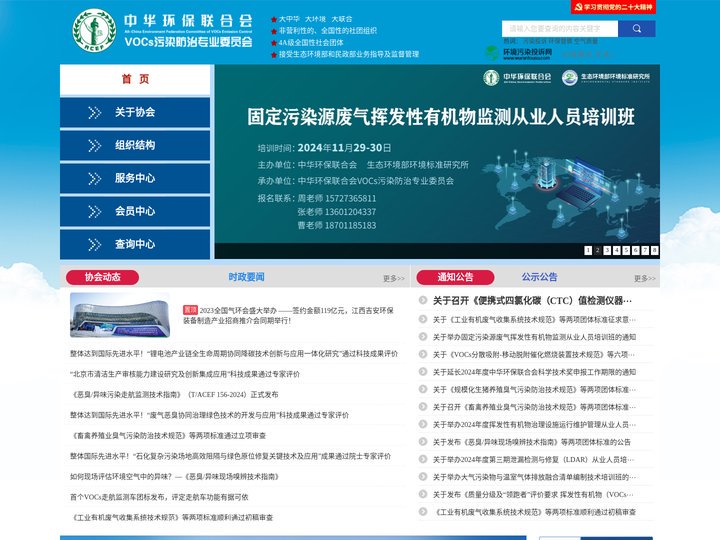
Task: Click the double chevron beside 组织结构
Action: 95,146
